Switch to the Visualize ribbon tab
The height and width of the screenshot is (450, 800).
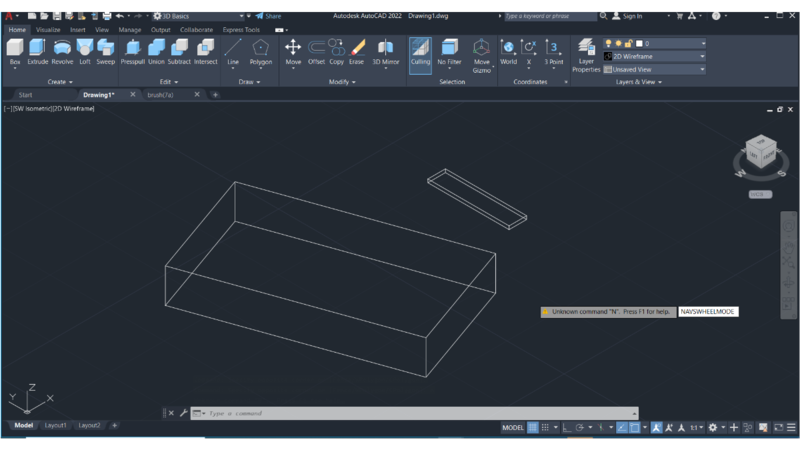48,30
